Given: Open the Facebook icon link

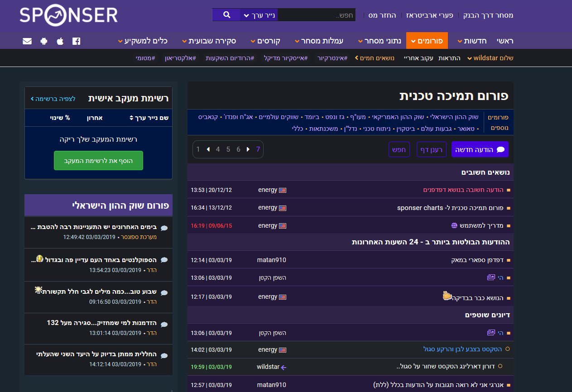Looking at the screenshot, I should pos(76,41).
